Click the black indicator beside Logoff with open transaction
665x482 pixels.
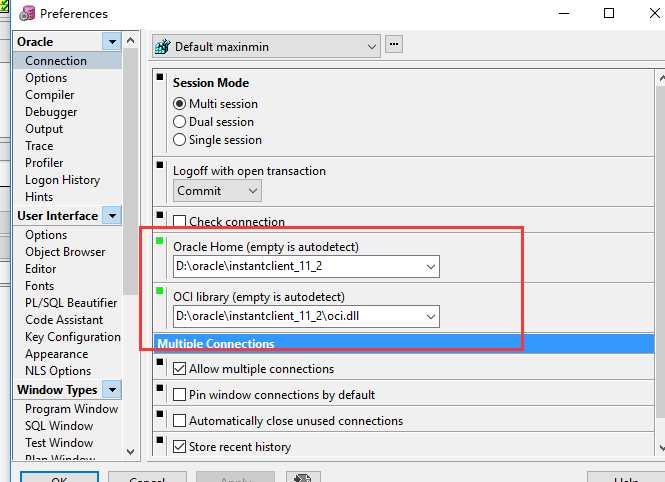click(160, 165)
